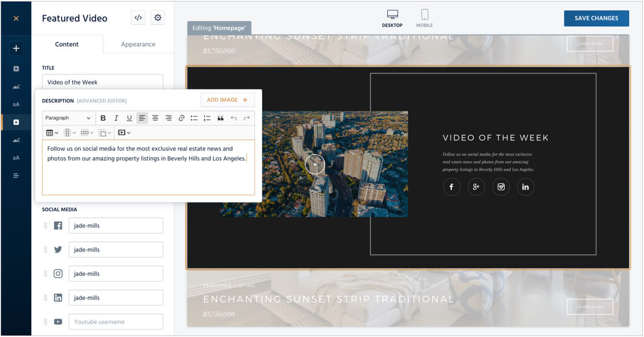Screen dimensions: 644x337
Task: Click the italic description text in the preview
Action: [488, 162]
